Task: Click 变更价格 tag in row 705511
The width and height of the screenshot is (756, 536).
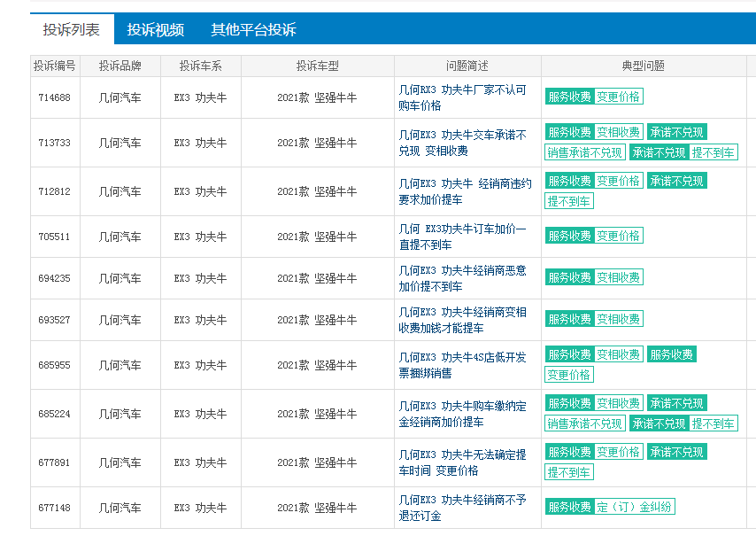Action: [619, 236]
